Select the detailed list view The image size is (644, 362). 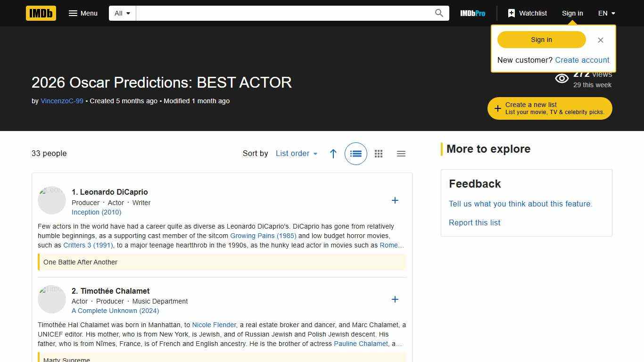[356, 154]
